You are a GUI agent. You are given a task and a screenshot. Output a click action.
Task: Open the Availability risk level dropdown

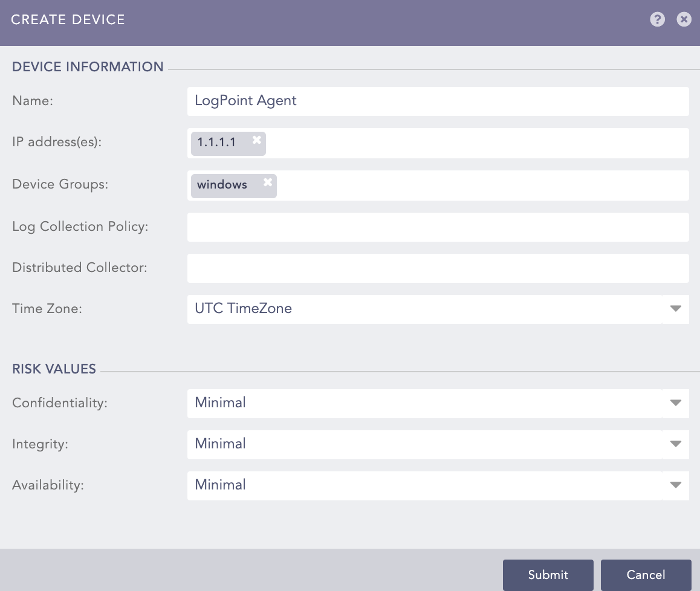[x=423, y=485]
